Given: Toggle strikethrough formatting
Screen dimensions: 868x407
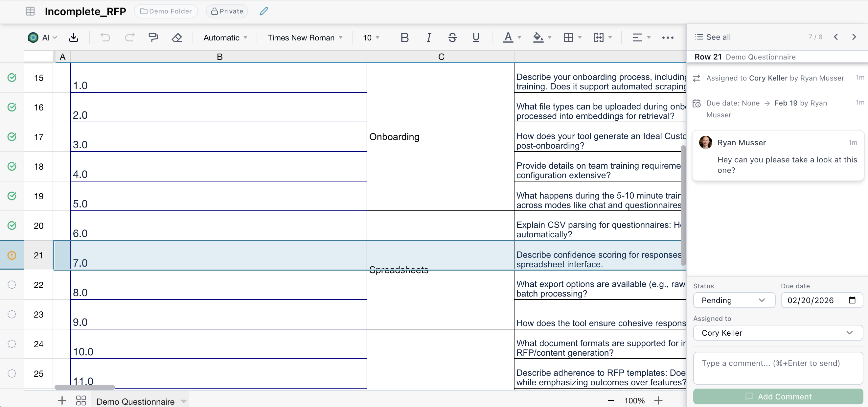Looking at the screenshot, I should pyautogui.click(x=452, y=37).
